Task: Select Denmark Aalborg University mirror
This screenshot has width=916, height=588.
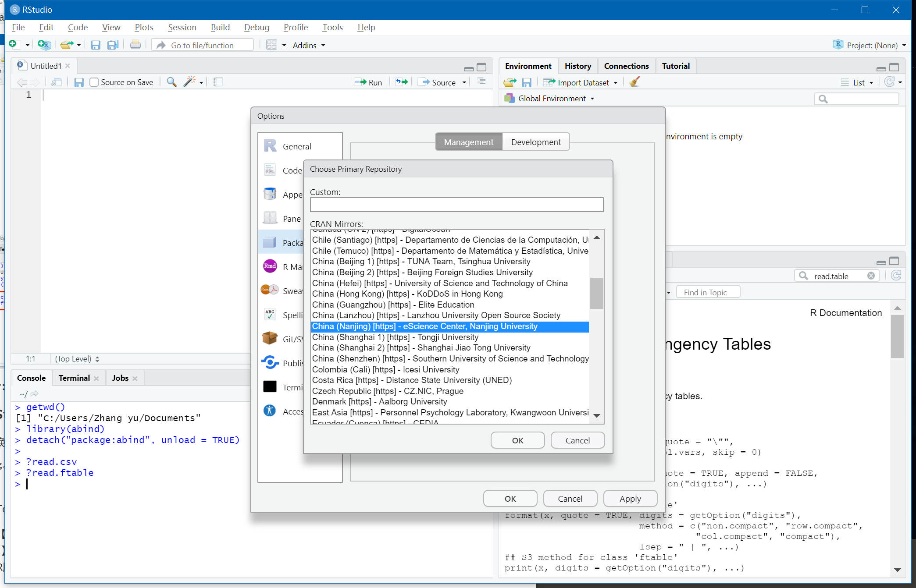Action: click(x=449, y=401)
